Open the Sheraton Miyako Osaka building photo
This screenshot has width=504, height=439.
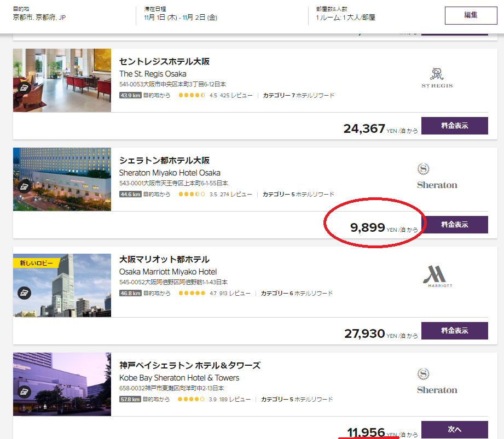click(62, 179)
